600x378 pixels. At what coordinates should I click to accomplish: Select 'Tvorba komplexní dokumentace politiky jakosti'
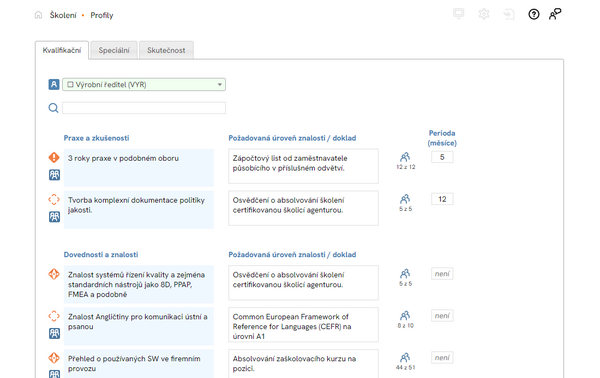(x=139, y=210)
